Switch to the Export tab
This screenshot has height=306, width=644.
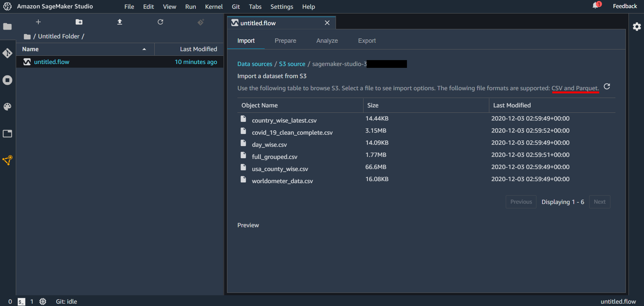[x=367, y=41]
